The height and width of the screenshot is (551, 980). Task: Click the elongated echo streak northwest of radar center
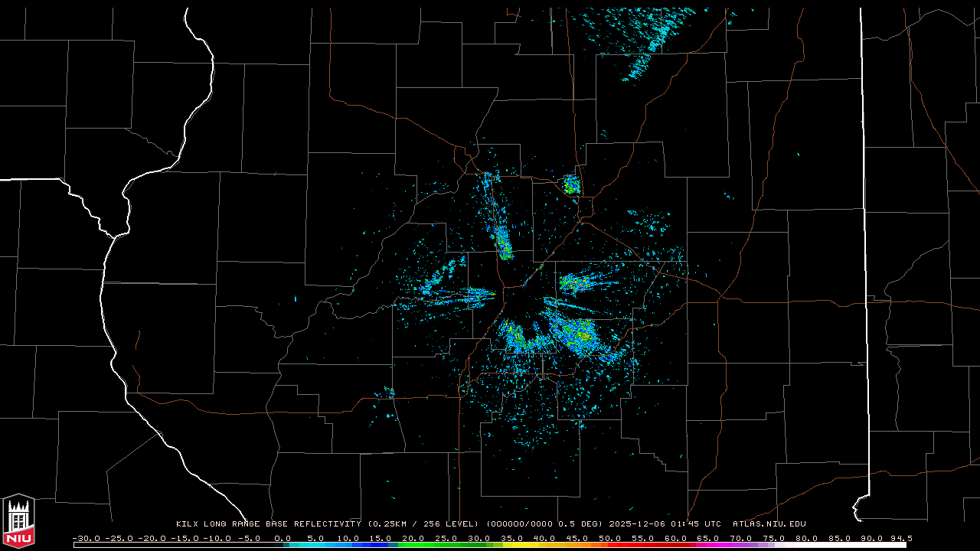pyautogui.click(x=503, y=242)
